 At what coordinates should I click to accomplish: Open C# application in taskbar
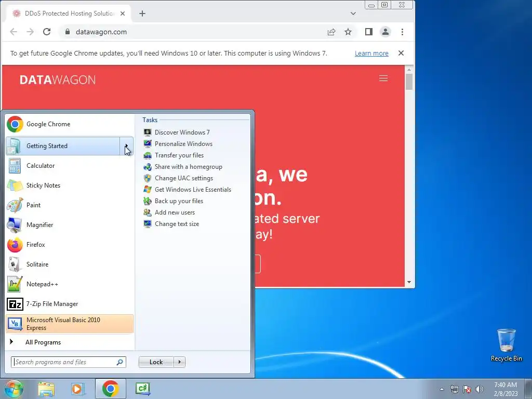click(142, 389)
